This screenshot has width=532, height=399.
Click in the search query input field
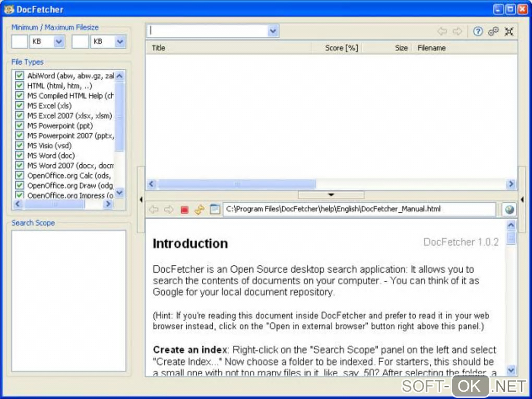[208, 31]
